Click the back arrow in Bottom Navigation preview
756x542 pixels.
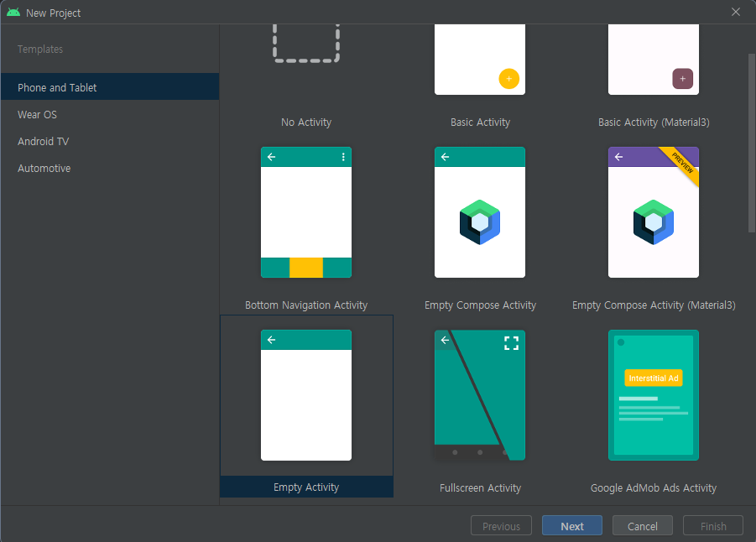pos(272,157)
